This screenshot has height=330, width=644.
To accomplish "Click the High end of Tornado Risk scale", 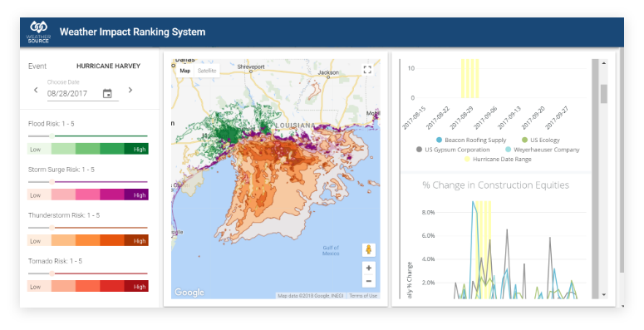I will point(136,287).
